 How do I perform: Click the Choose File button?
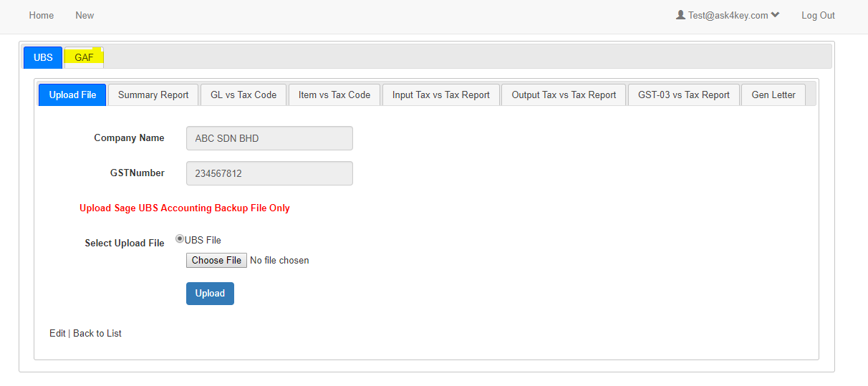[216, 260]
